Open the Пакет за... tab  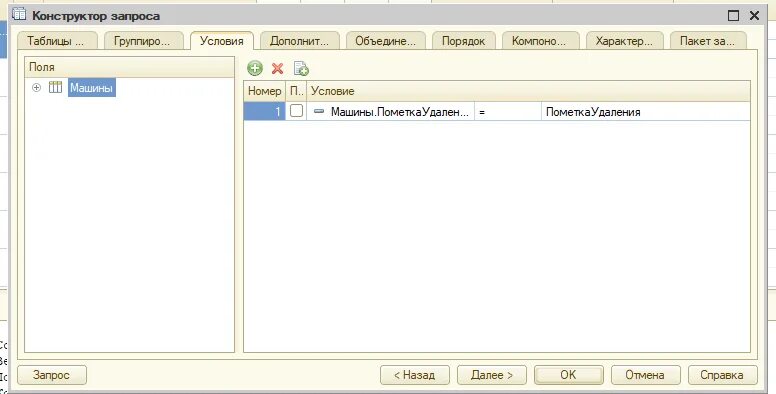pos(708,41)
